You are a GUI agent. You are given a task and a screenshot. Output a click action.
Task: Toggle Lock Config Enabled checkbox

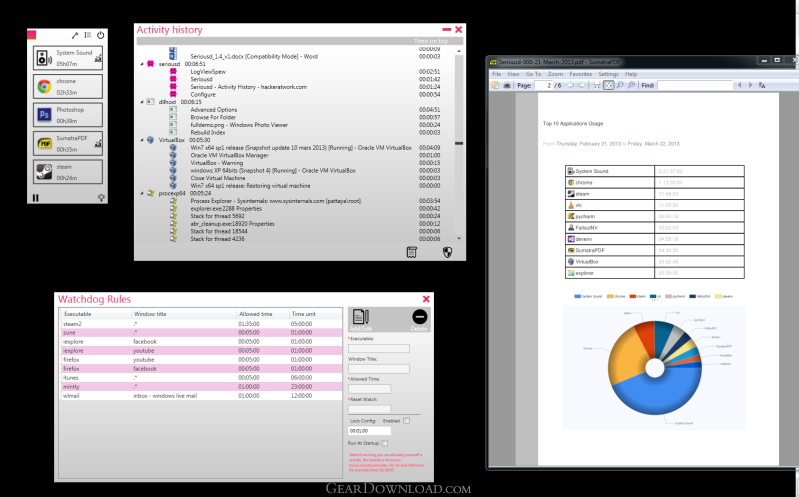(x=406, y=421)
